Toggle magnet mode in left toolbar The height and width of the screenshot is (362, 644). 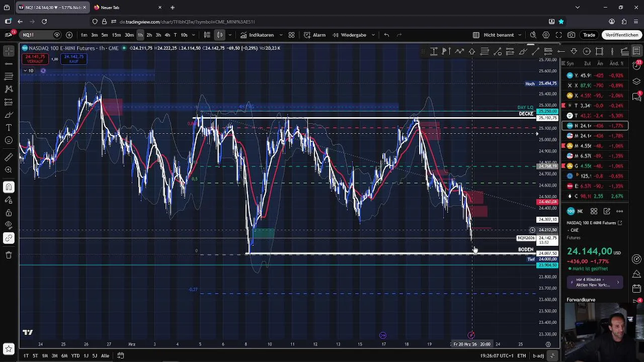(x=9, y=187)
